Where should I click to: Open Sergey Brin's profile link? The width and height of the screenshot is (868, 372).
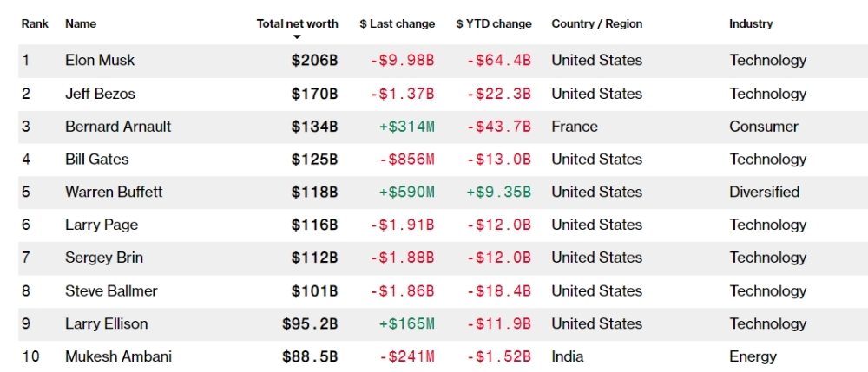click(104, 258)
